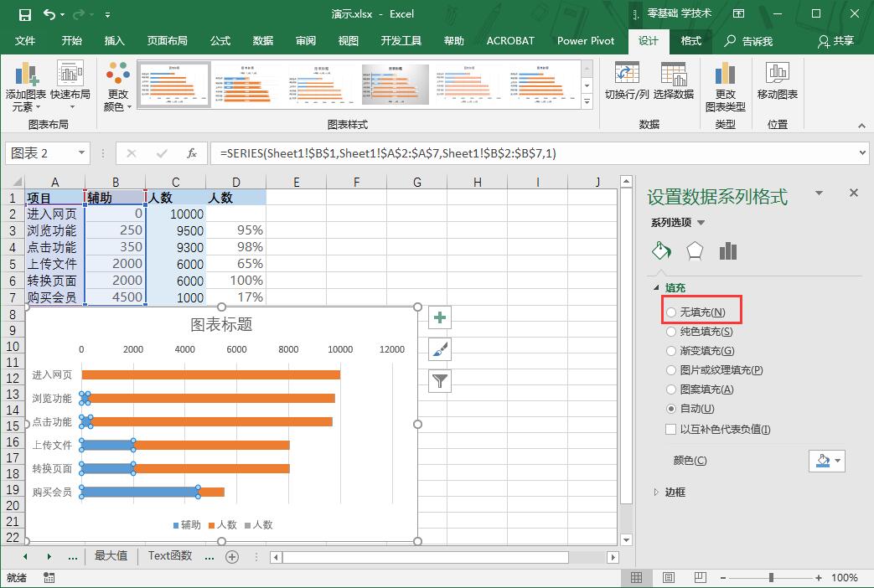Click the chart filters funnel button
This screenshot has height=588, width=874.
coord(440,381)
